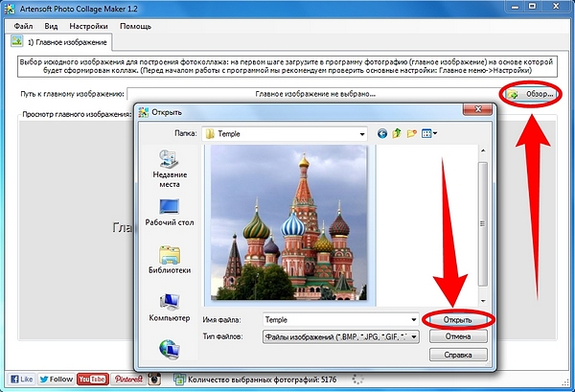Click the Количество выбранных фотографий status text
This screenshot has height=392, width=575.
tap(263, 380)
